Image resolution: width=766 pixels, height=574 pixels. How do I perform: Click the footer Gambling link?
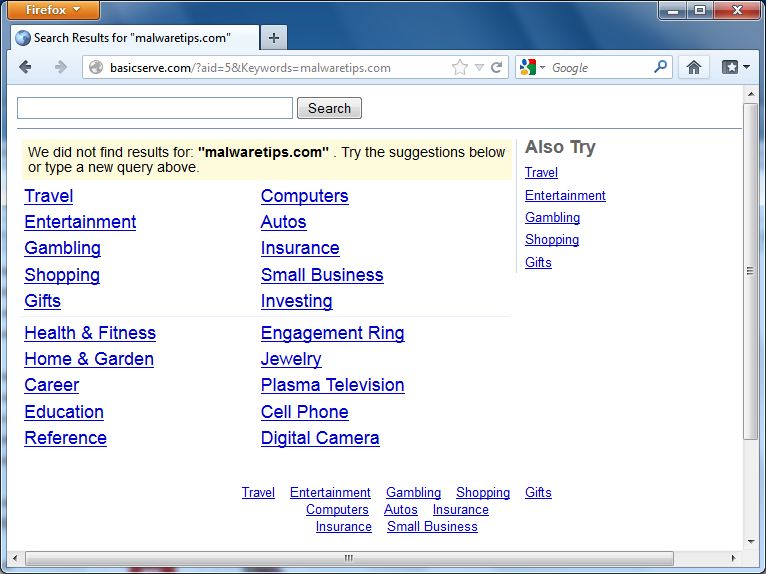click(x=413, y=492)
